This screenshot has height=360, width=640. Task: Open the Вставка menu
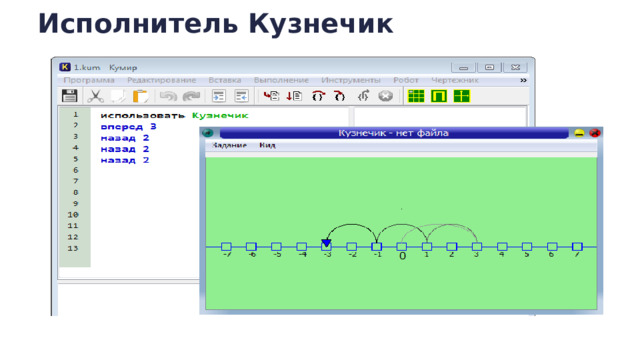pyautogui.click(x=225, y=80)
